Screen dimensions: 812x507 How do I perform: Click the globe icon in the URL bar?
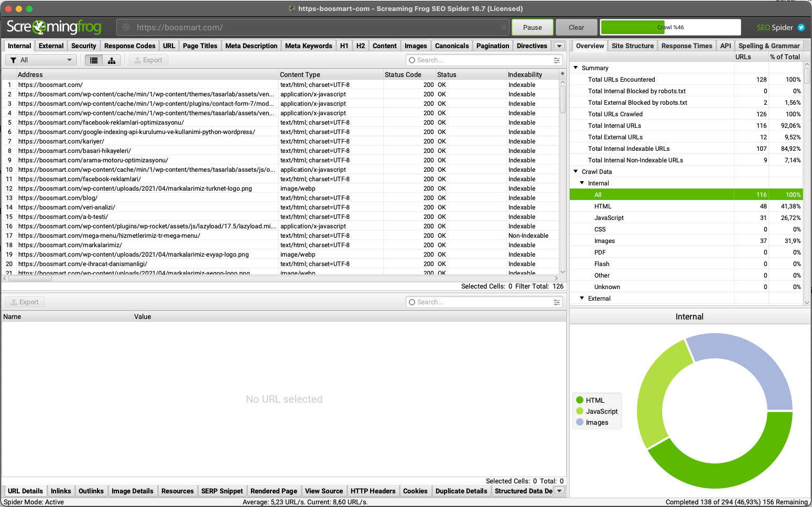(126, 27)
